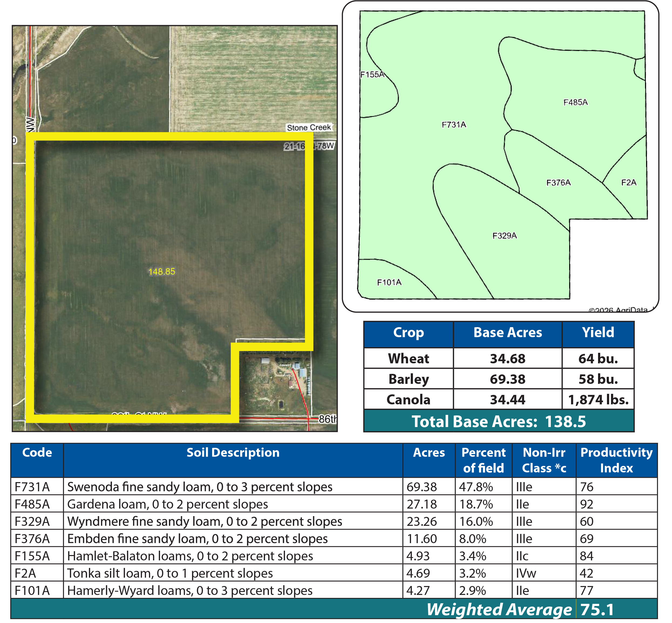The height and width of the screenshot is (623, 672).
Task: Select the F2A soil zone label
Action: (629, 182)
